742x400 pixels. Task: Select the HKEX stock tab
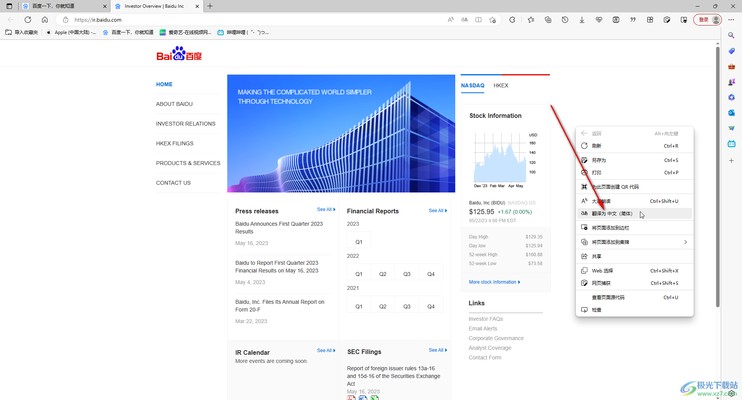[x=501, y=86]
